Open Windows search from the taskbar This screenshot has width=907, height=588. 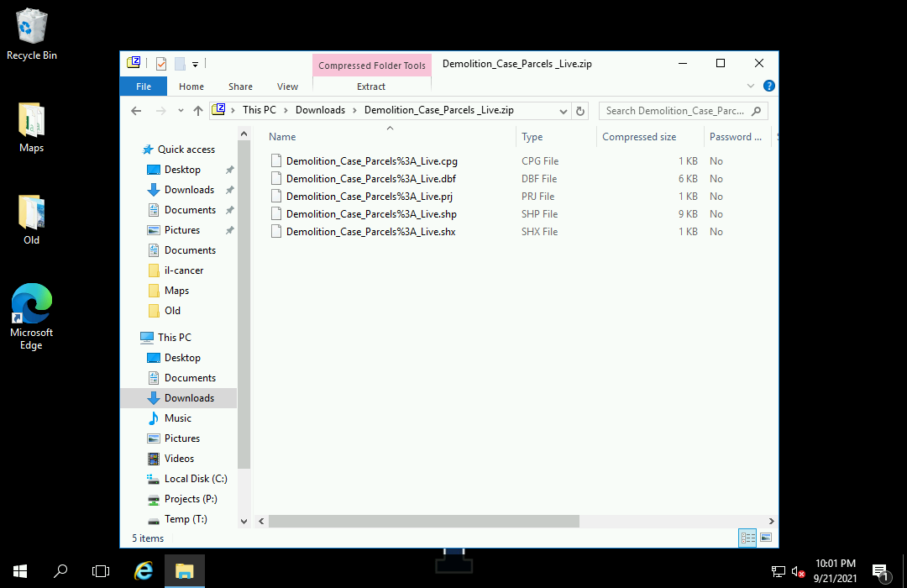[60, 571]
